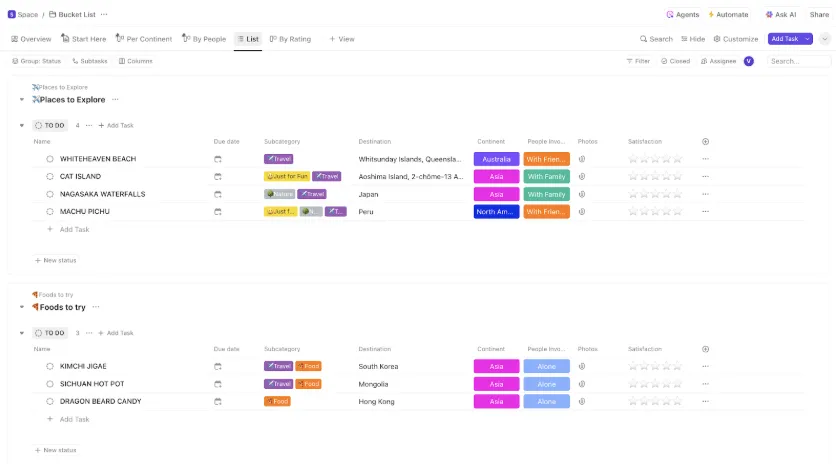Image resolution: width=836 pixels, height=464 pixels.
Task: Click due date icon for MACHU PICHU
Action: tap(218, 212)
